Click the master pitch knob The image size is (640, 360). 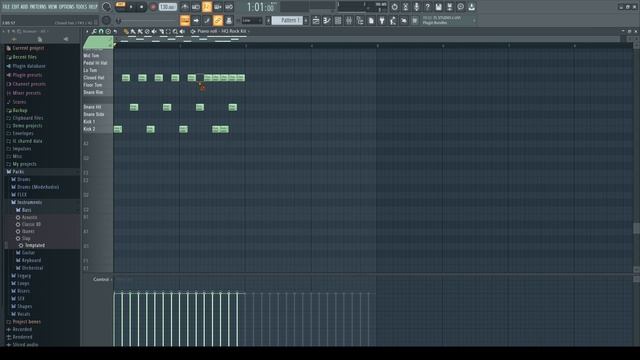pos(106,20)
